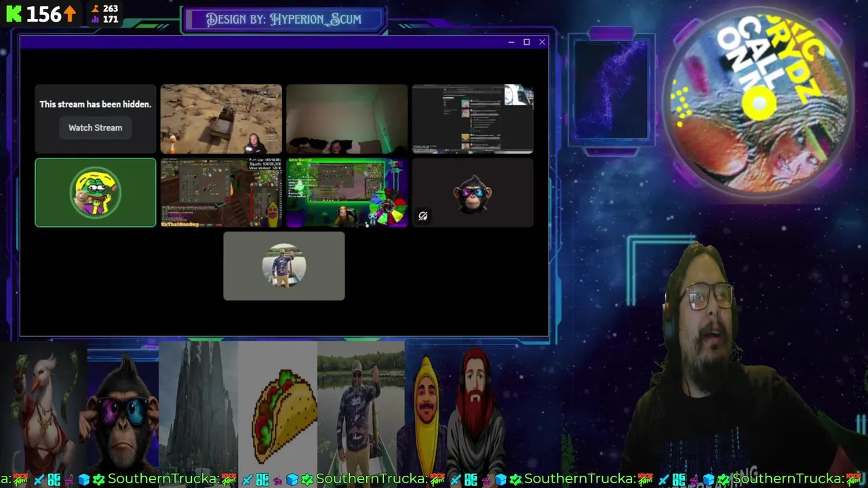Click 'This stream has been hidden.' text

(96, 104)
